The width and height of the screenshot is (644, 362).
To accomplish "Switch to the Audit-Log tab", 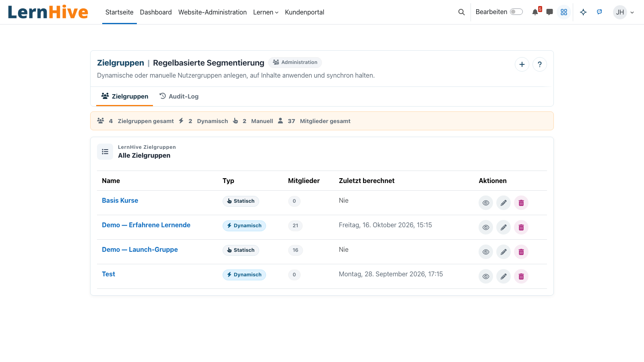I will (x=179, y=96).
